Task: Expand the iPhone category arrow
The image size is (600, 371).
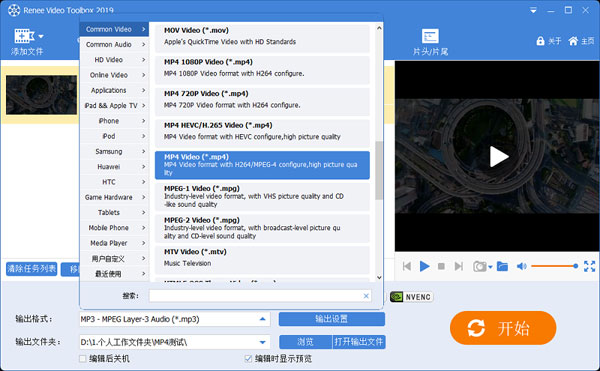Action: [143, 121]
